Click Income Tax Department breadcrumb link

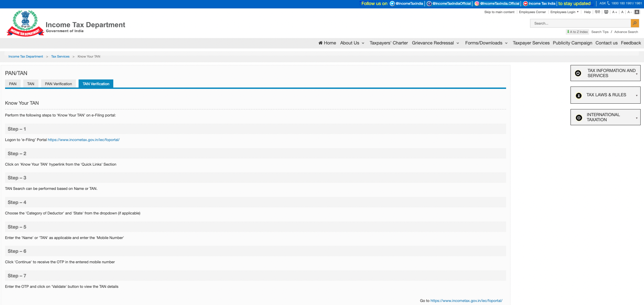pos(26,57)
